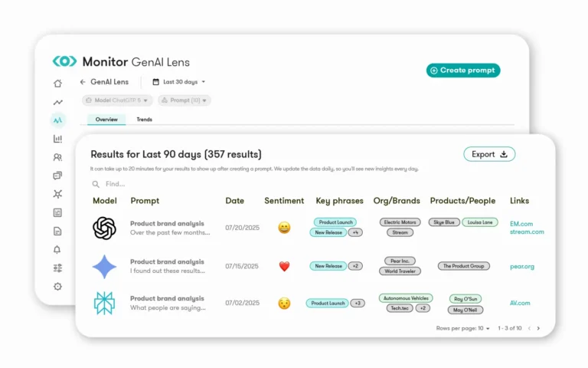The height and width of the screenshot is (368, 588).
Task: Click the red heart sentiment icon
Action: (x=284, y=266)
